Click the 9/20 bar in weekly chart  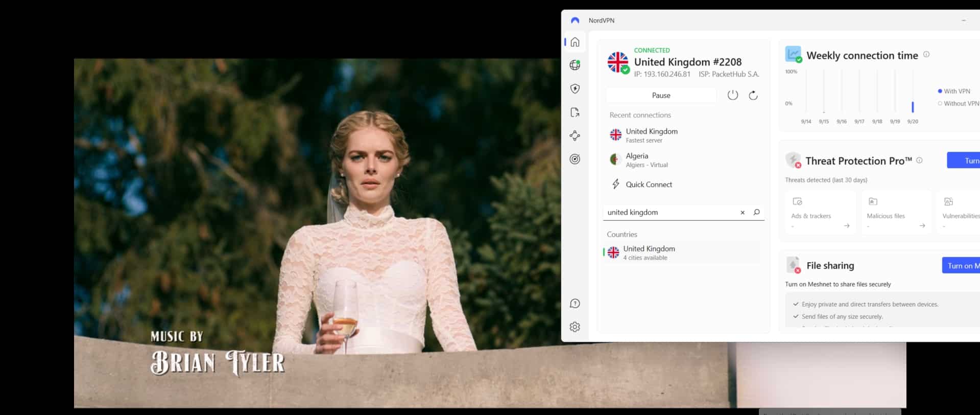tap(913, 107)
